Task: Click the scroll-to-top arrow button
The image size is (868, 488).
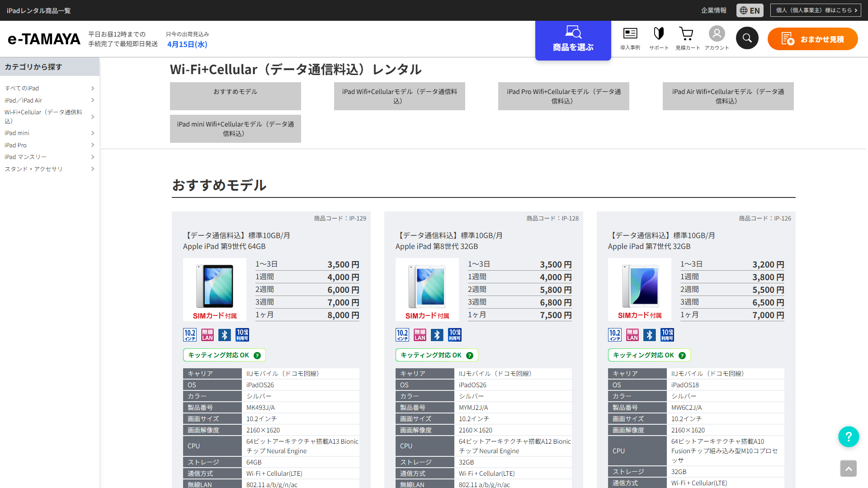Action: [x=848, y=469]
